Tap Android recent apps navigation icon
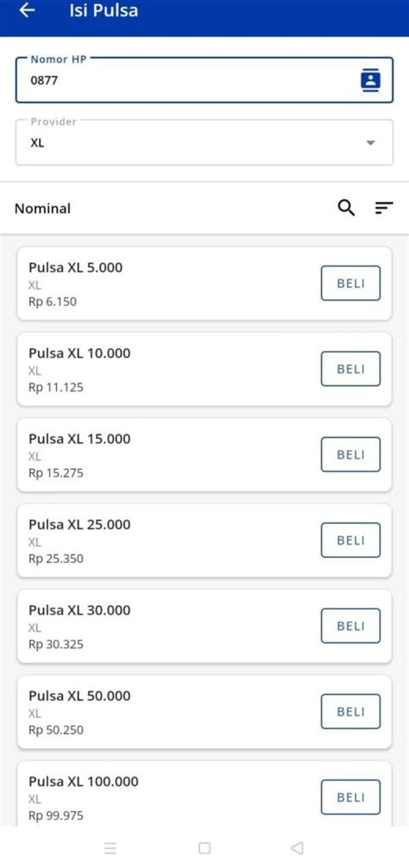The width and height of the screenshot is (409, 868). pos(110,847)
